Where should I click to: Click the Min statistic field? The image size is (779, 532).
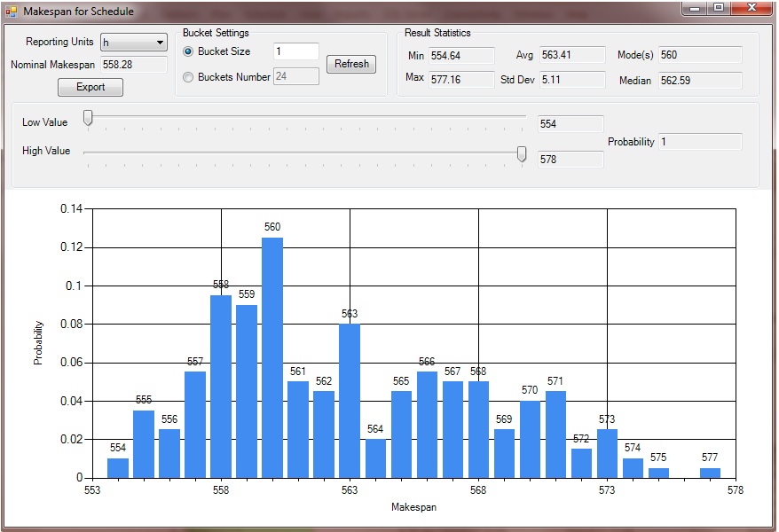pos(460,56)
